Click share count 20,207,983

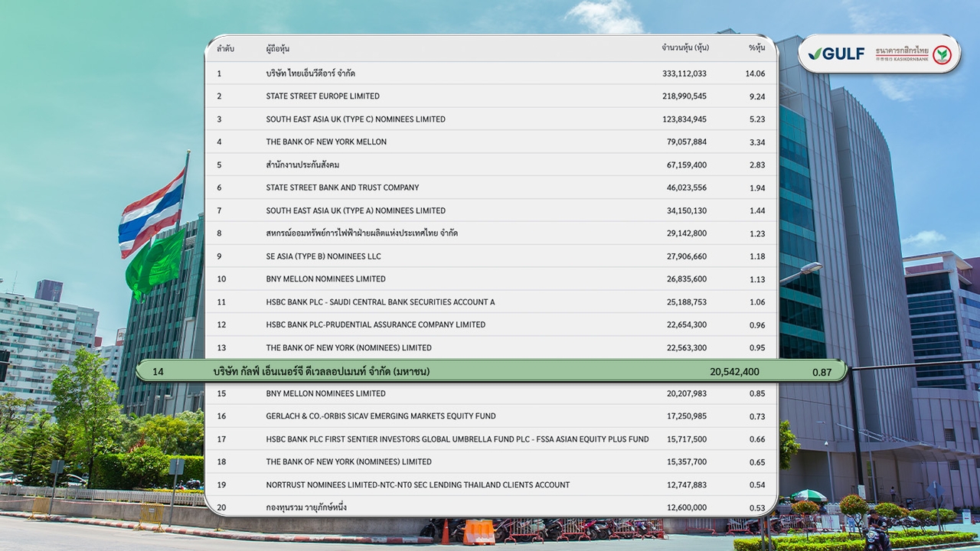click(x=687, y=393)
